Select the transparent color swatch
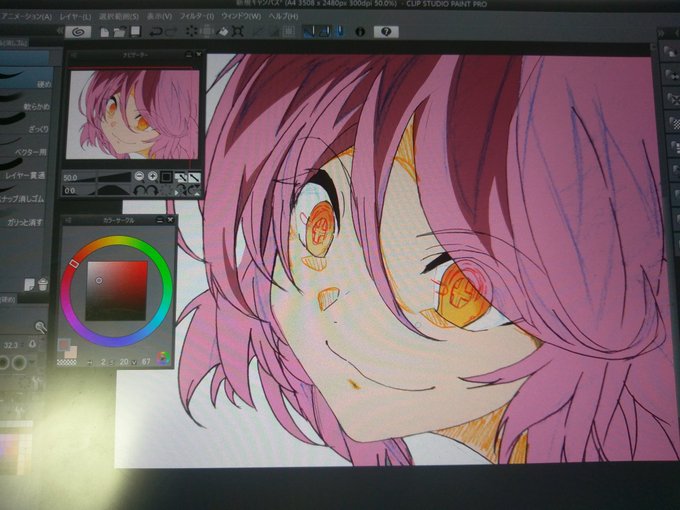 tap(66, 361)
